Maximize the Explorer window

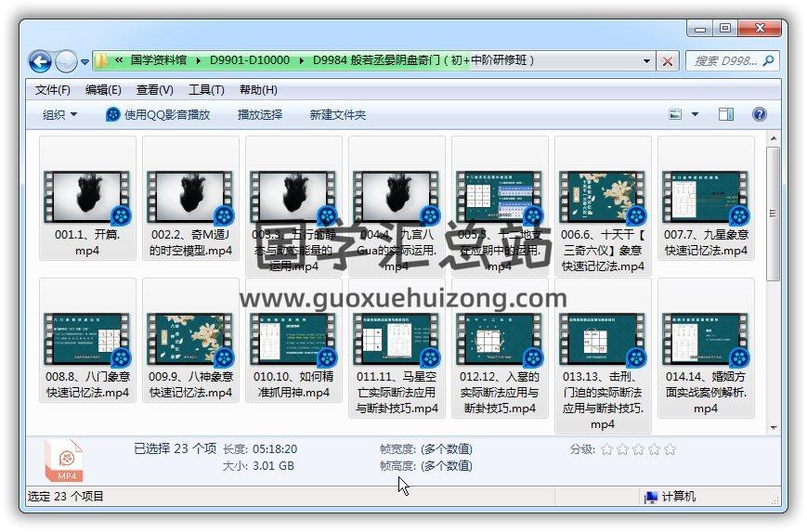(725, 28)
